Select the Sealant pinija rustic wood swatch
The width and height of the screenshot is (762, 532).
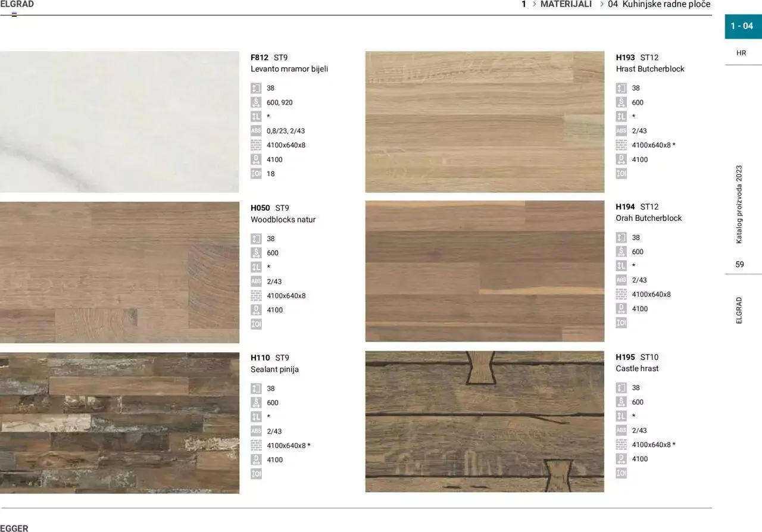click(119, 423)
